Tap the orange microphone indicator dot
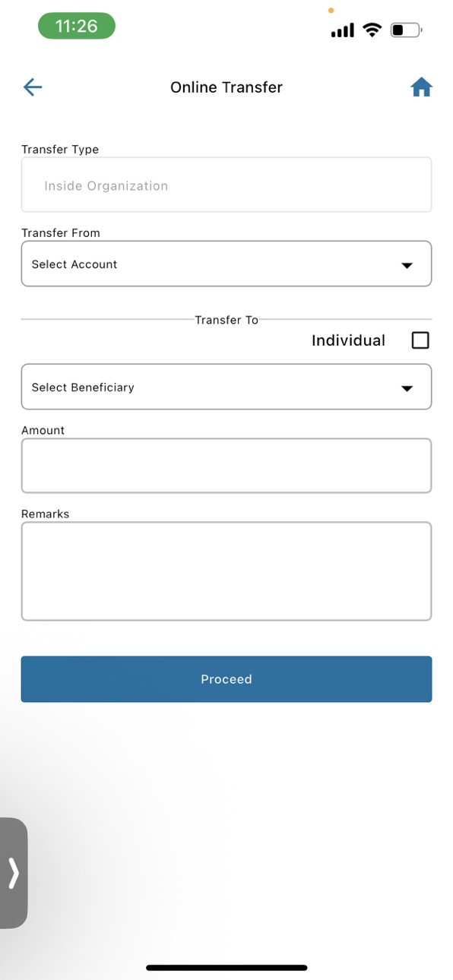 (x=331, y=11)
